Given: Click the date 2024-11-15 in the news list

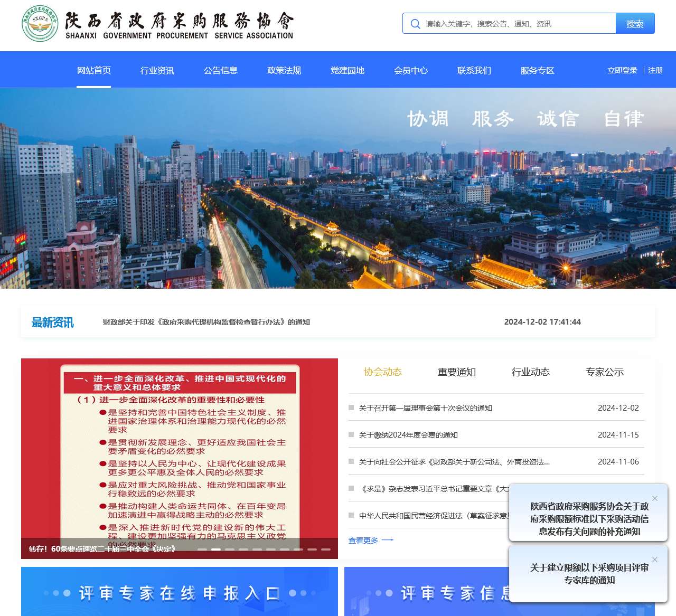Looking at the screenshot, I should [x=618, y=435].
